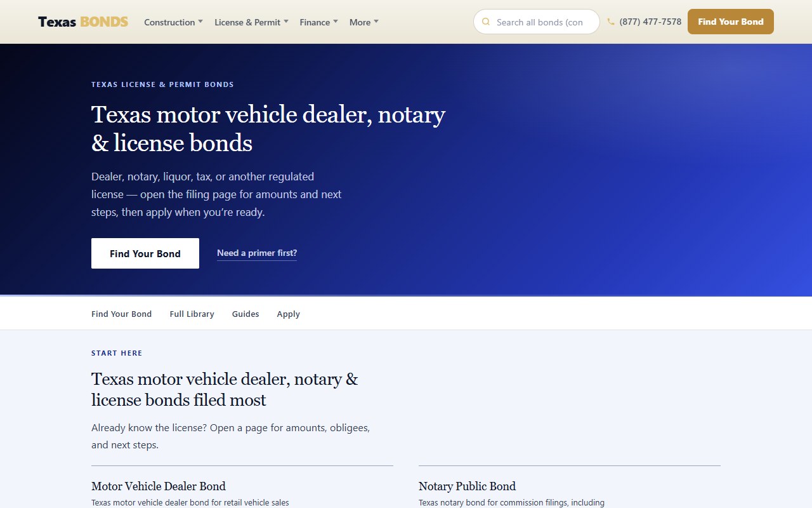Select Find Your Bond in the sub-navigation
The width and height of the screenshot is (812, 508).
122,314
